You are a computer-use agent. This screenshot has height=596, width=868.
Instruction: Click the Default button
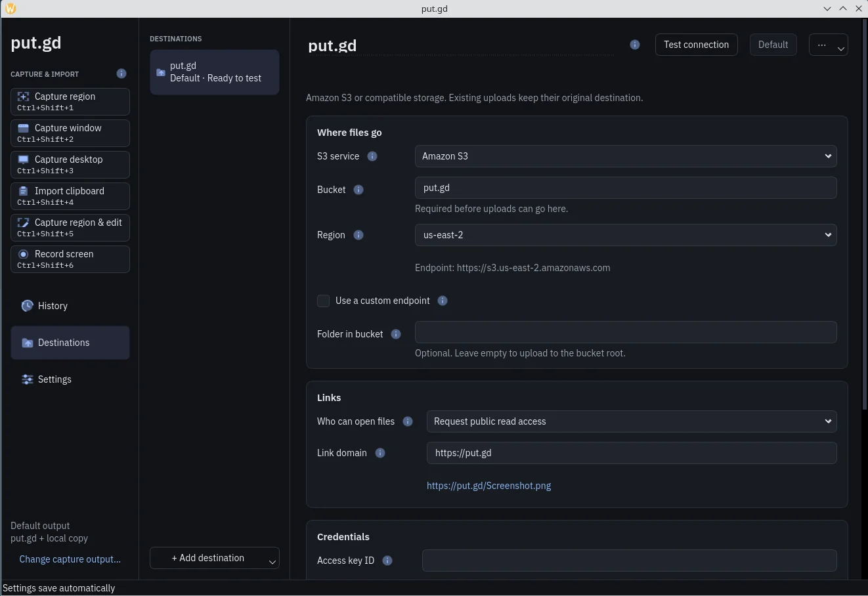pyautogui.click(x=773, y=45)
